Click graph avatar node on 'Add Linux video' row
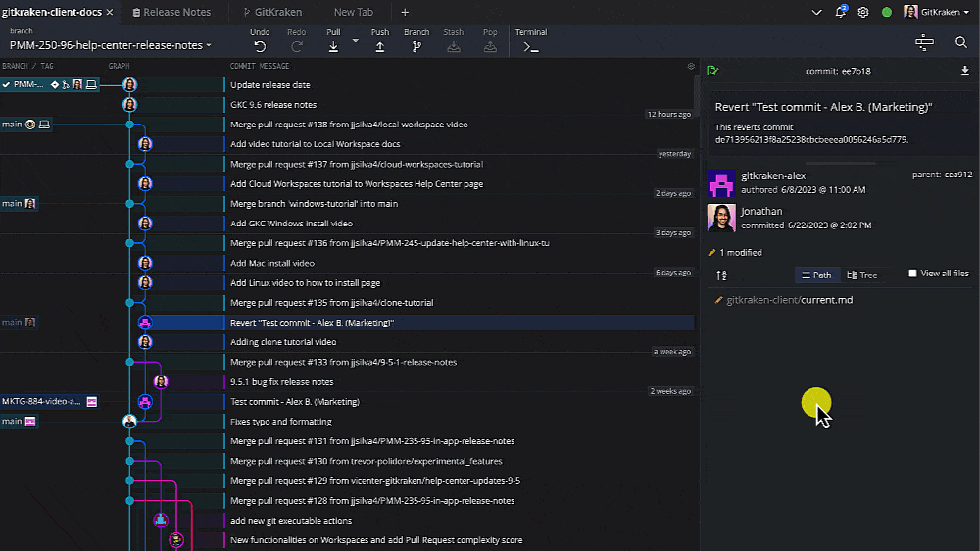 tap(145, 282)
